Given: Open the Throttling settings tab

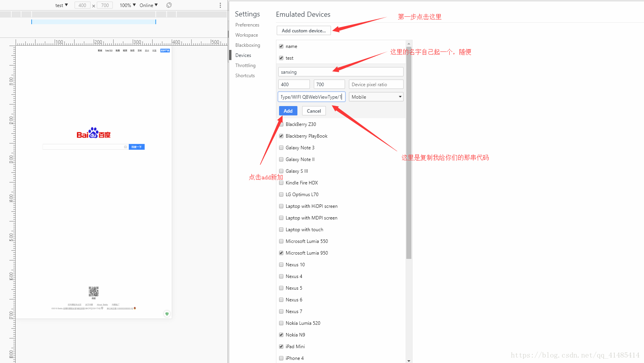Looking at the screenshot, I should (246, 66).
